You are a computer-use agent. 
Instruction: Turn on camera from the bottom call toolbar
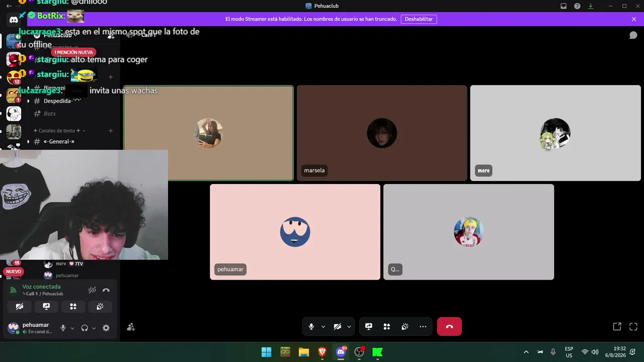click(x=338, y=327)
